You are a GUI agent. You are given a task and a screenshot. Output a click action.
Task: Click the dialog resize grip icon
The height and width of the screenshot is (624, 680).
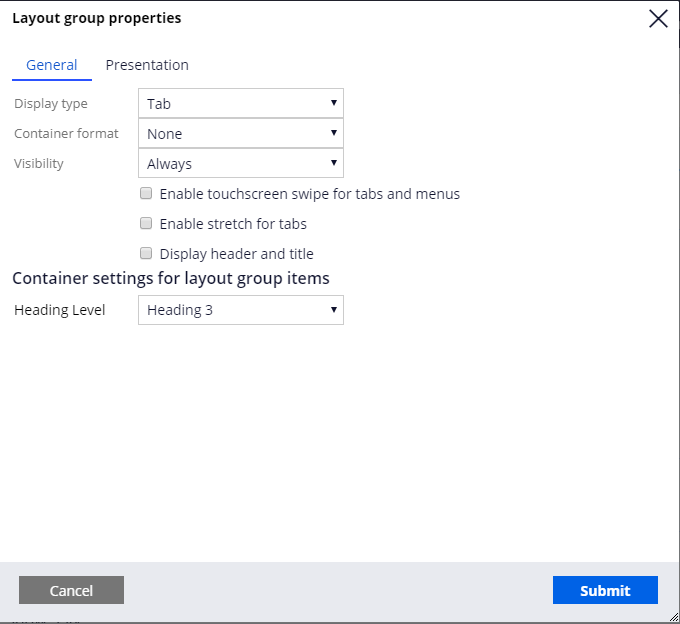click(674, 617)
